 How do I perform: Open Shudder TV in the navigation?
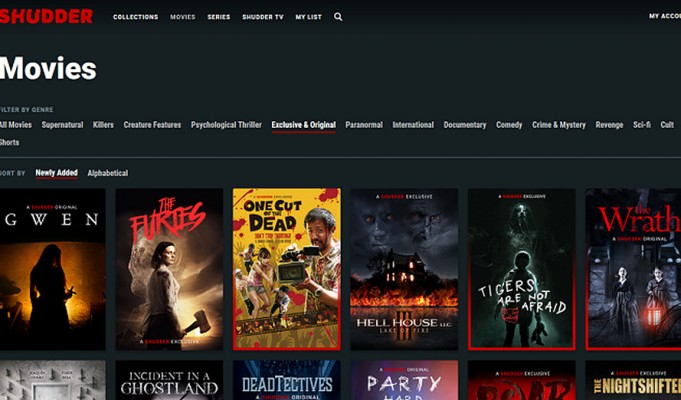pyautogui.click(x=263, y=17)
